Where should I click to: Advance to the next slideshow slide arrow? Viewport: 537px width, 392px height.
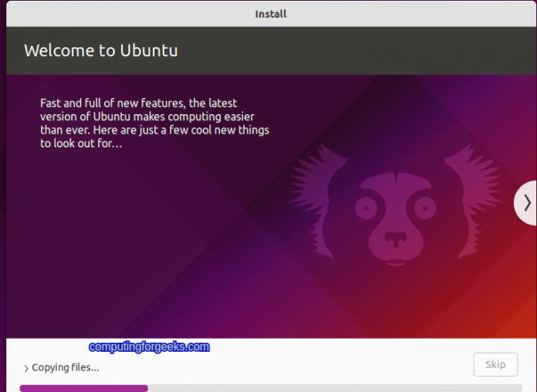pos(526,203)
